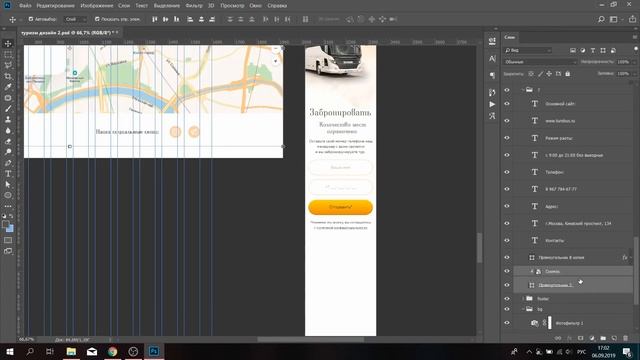
Task: Add a layer mask from panel bottom
Action: coord(580,338)
